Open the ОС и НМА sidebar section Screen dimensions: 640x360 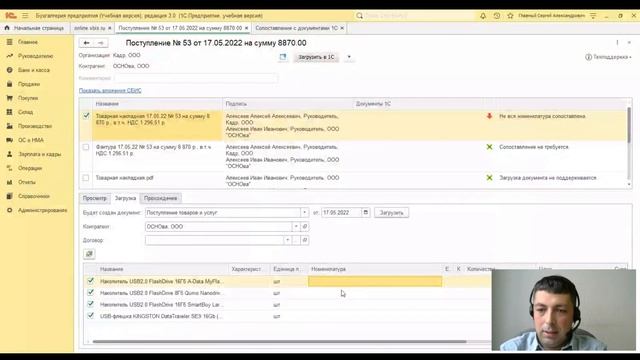(x=31, y=140)
